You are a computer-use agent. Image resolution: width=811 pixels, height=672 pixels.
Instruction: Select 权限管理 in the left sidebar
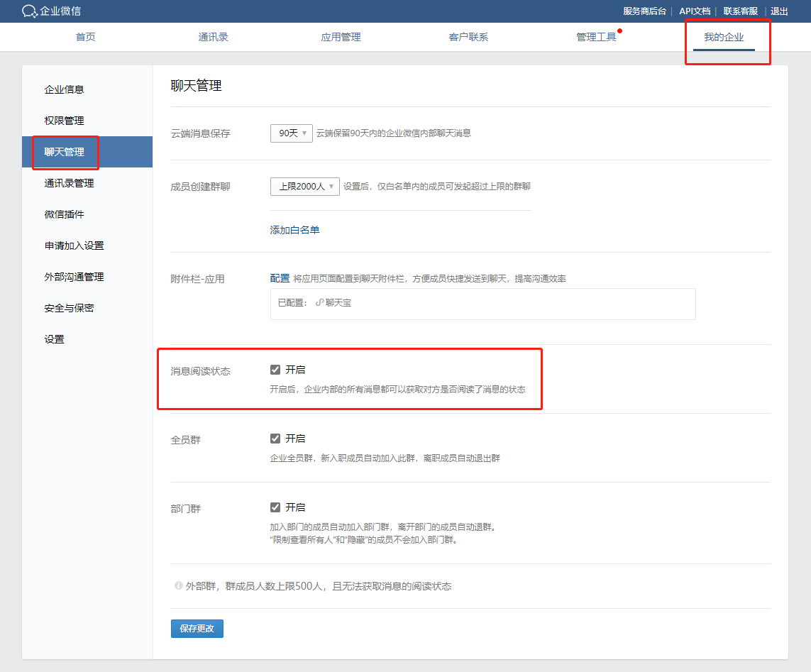64,121
